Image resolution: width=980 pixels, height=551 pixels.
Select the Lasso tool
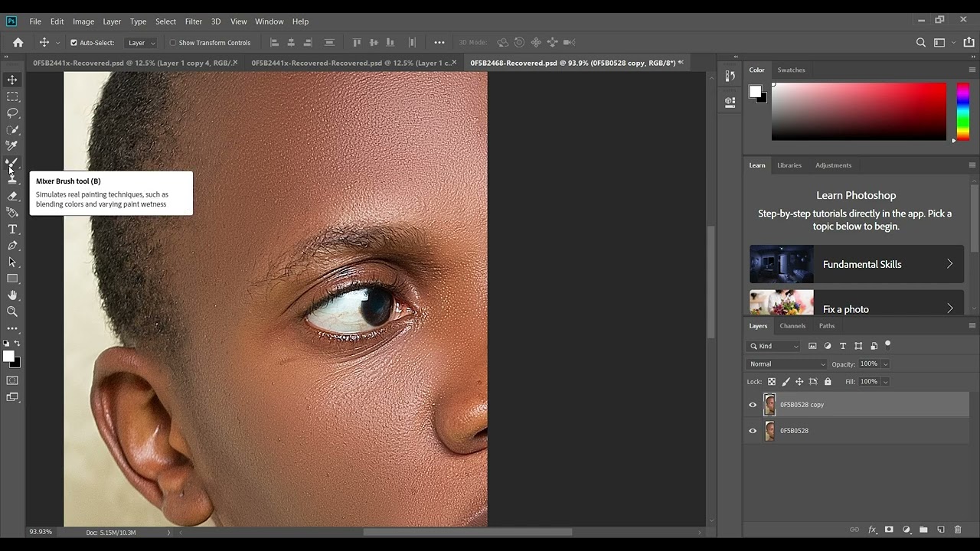pos(12,112)
